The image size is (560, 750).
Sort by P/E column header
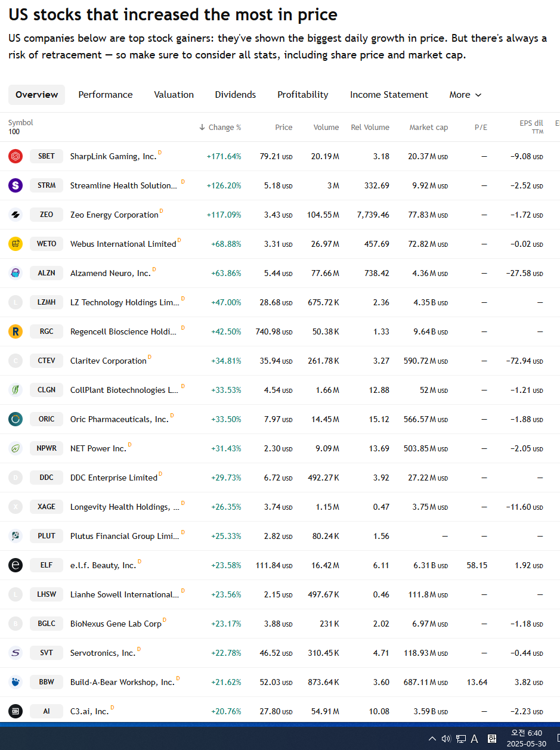pyautogui.click(x=481, y=127)
